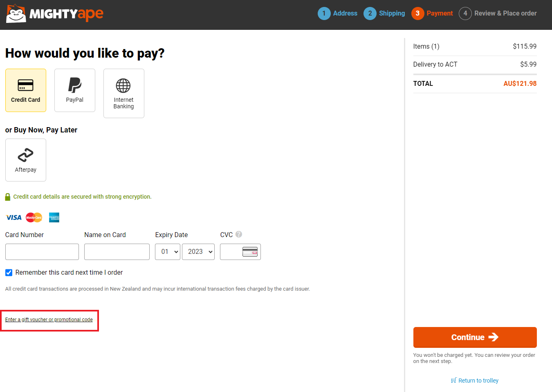The image size is (552, 392).
Task: Click the AU$121.98 total amount
Action: 520,83
